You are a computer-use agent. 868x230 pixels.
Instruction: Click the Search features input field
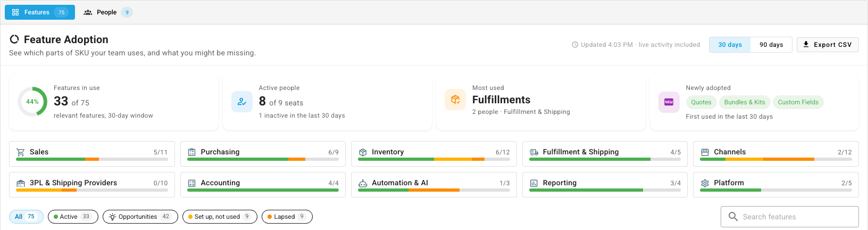pyautogui.click(x=790, y=217)
